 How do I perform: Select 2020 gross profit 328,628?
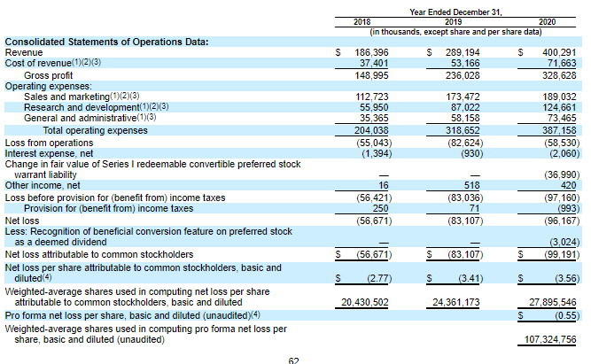(x=559, y=75)
